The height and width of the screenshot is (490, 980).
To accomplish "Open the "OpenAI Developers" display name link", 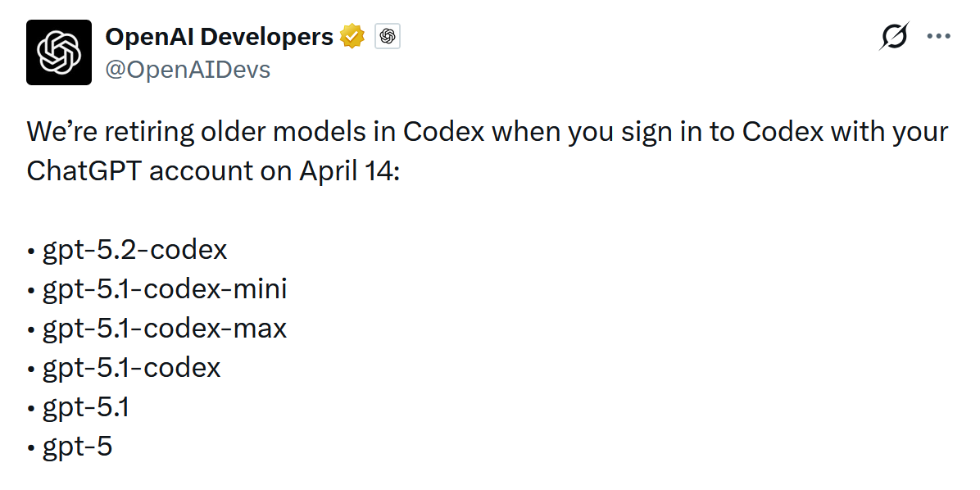I will pyautogui.click(x=219, y=37).
